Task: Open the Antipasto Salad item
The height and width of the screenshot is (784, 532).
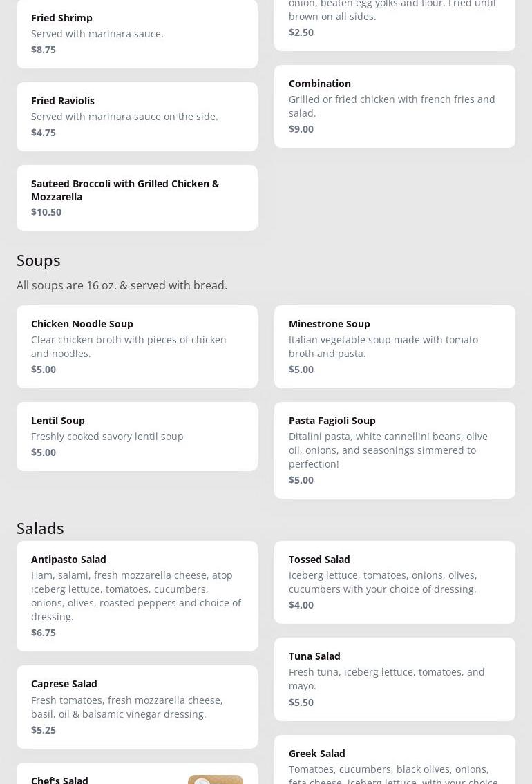Action: coord(137,595)
